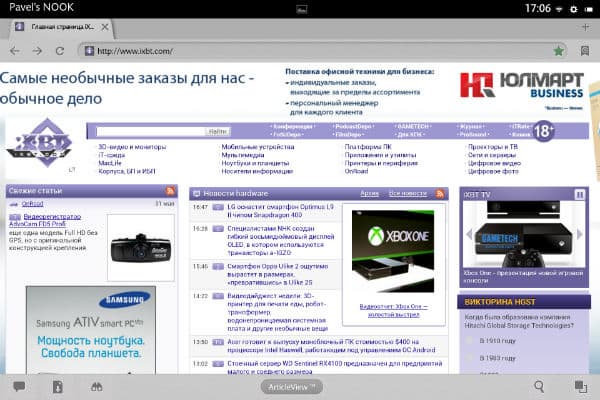Open the Цифровое фото category link

pyautogui.click(x=493, y=171)
